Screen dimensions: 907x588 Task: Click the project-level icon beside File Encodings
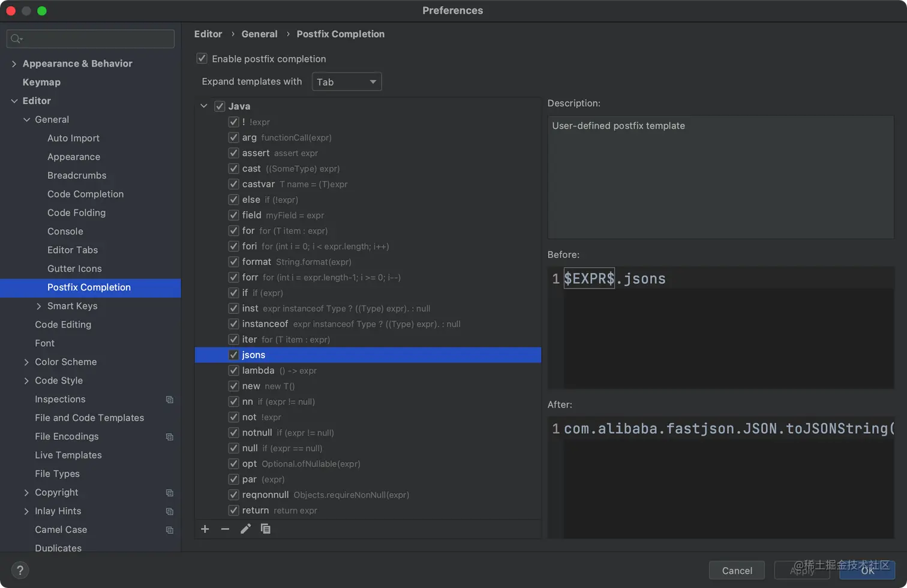[170, 437]
